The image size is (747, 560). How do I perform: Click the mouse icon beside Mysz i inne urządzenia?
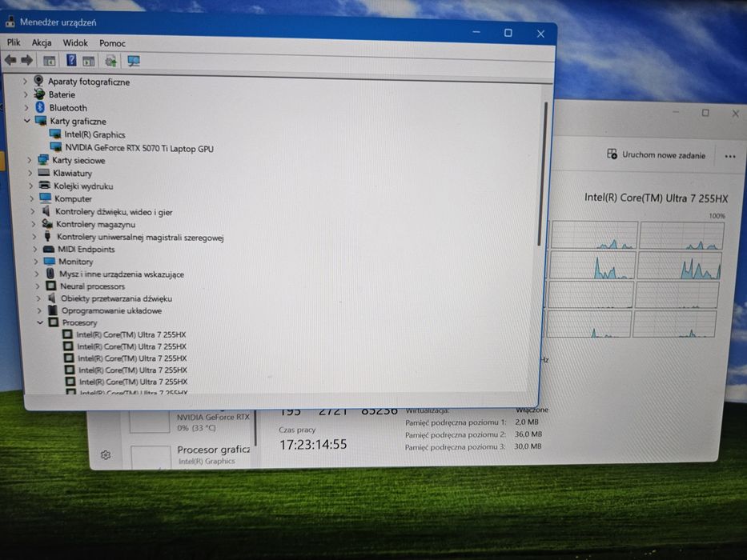click(50, 274)
